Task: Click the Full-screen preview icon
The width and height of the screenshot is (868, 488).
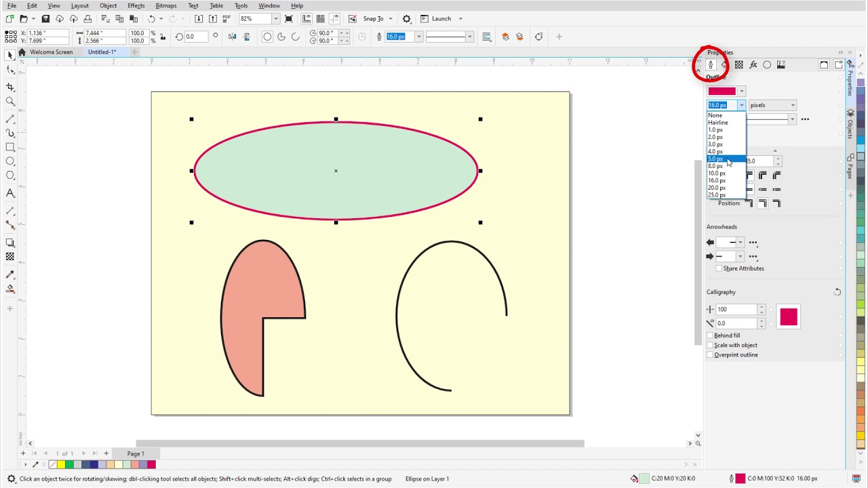Action: tap(289, 19)
